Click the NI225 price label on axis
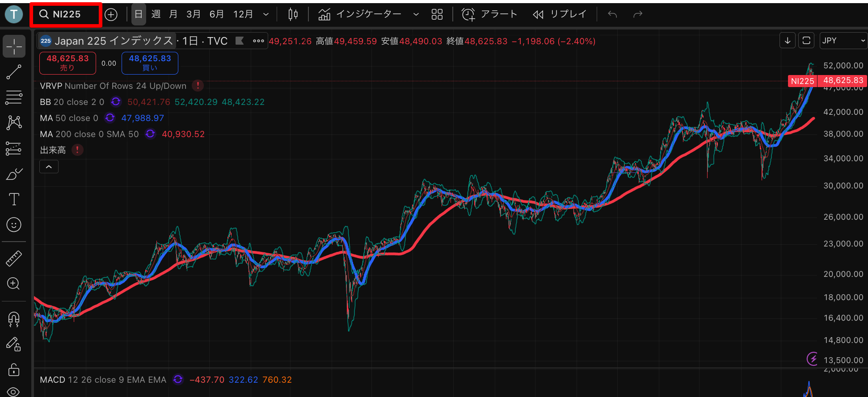The width and height of the screenshot is (868, 397). tap(802, 81)
